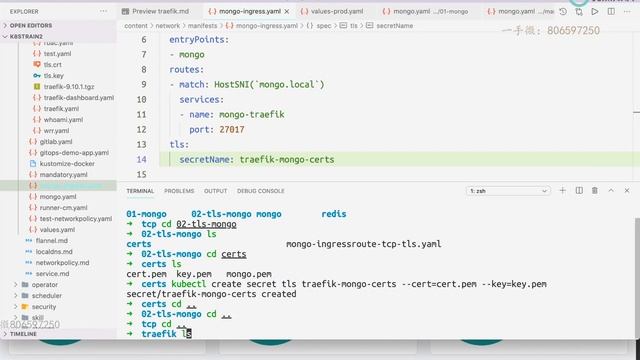
Task: Click line number 14 in the gutter
Action: (x=141, y=160)
